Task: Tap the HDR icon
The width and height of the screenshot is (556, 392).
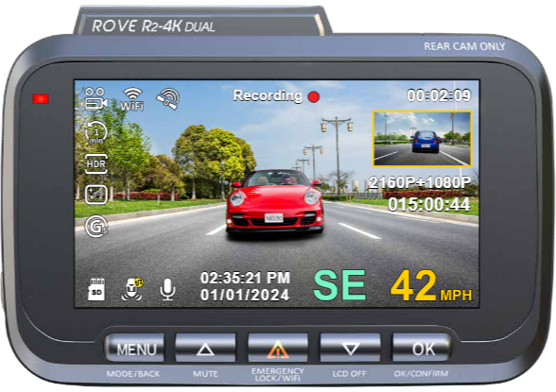Action: [96, 164]
